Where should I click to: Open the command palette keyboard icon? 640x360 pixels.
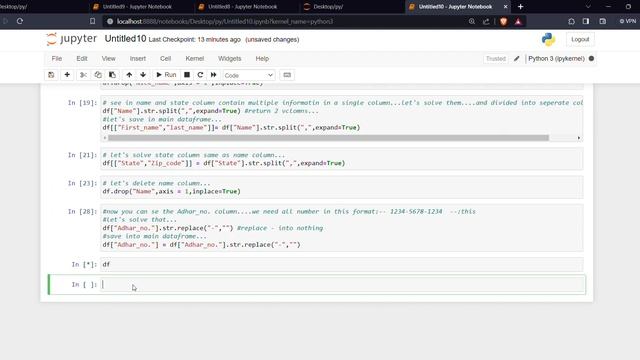(287, 75)
